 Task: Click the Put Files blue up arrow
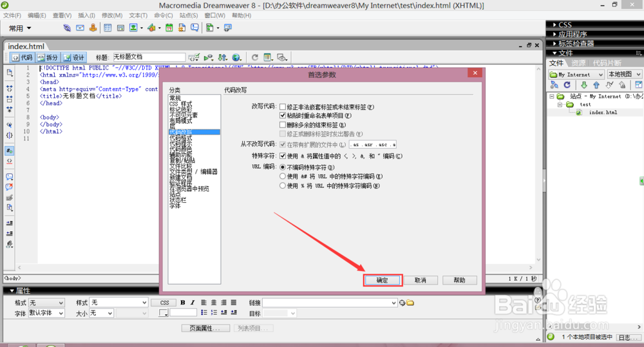[x=596, y=84]
